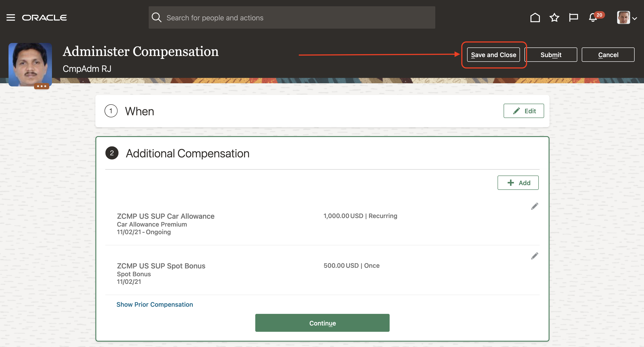Expand the When section step
This screenshot has height=347, width=644.
(139, 111)
